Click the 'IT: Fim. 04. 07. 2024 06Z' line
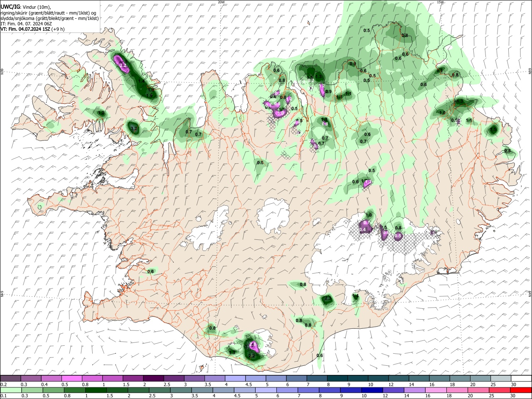This screenshot has height=399, width=532. coord(26,24)
